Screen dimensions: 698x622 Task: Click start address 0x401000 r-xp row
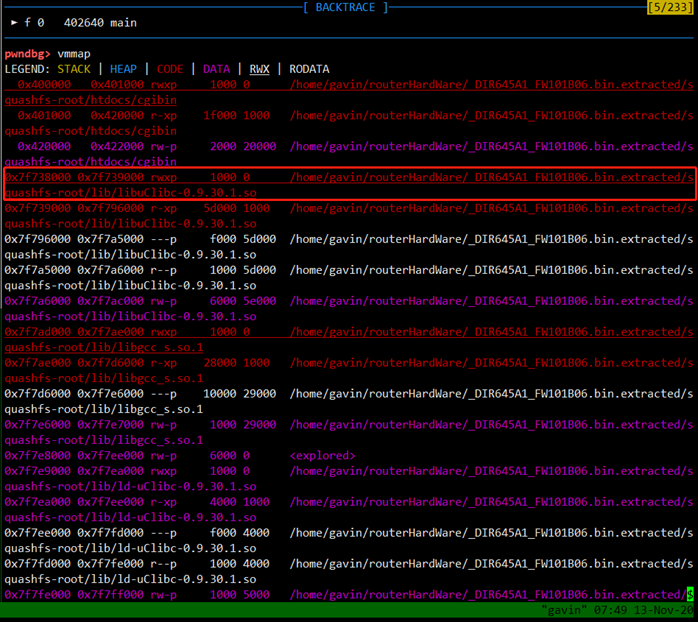pos(44,115)
